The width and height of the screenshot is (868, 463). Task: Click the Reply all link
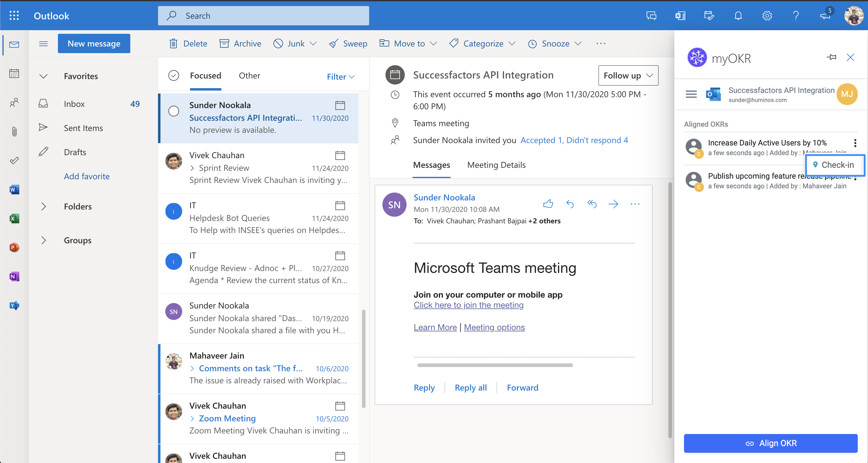[x=471, y=387]
